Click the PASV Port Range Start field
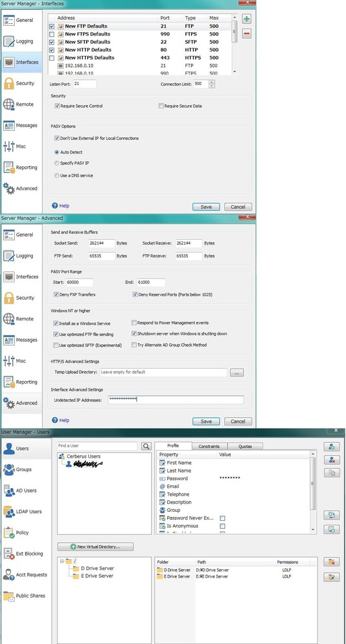Screen dimensions: 346x644 [x=79, y=282]
